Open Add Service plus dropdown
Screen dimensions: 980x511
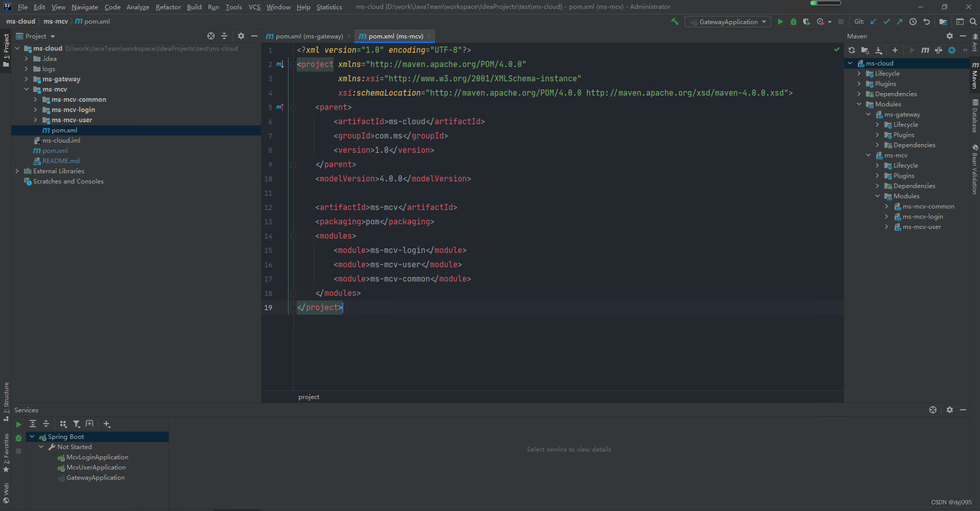(107, 424)
